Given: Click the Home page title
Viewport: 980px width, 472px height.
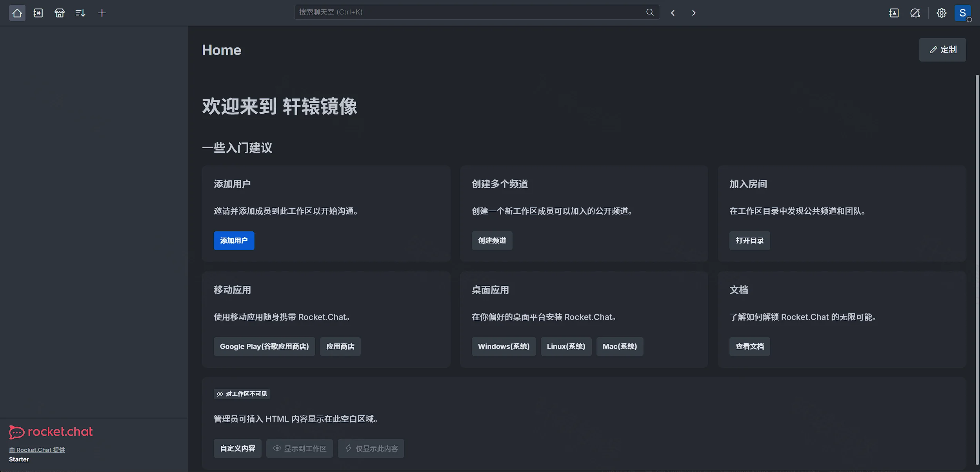Looking at the screenshot, I should (x=222, y=50).
